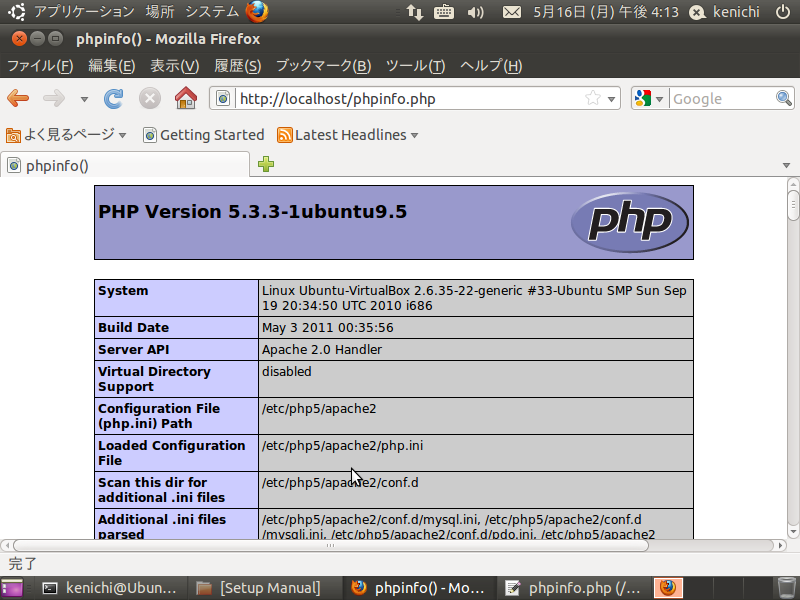
Task: Go back with the orange back arrow
Action: point(18,98)
